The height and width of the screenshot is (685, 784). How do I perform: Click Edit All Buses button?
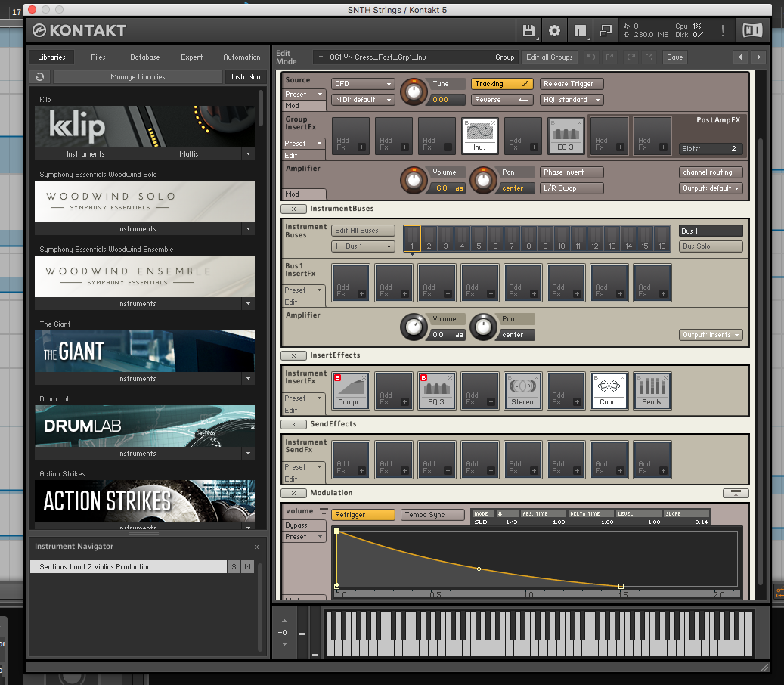coord(363,231)
